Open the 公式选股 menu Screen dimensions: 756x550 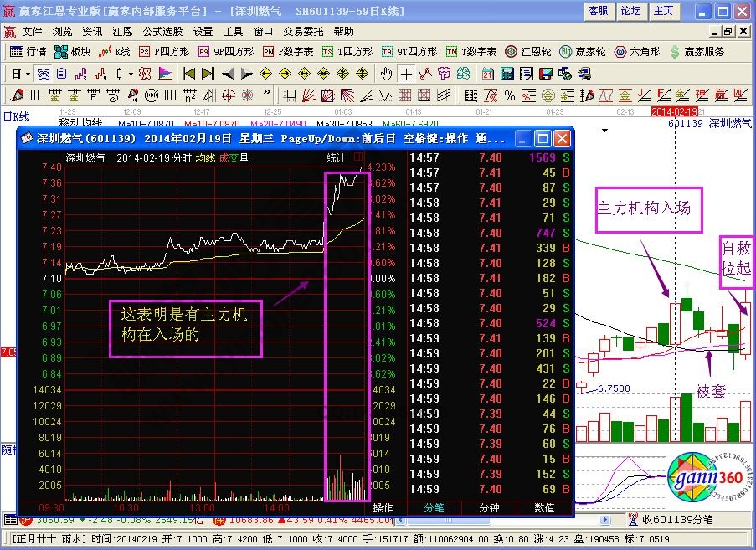click(162, 31)
